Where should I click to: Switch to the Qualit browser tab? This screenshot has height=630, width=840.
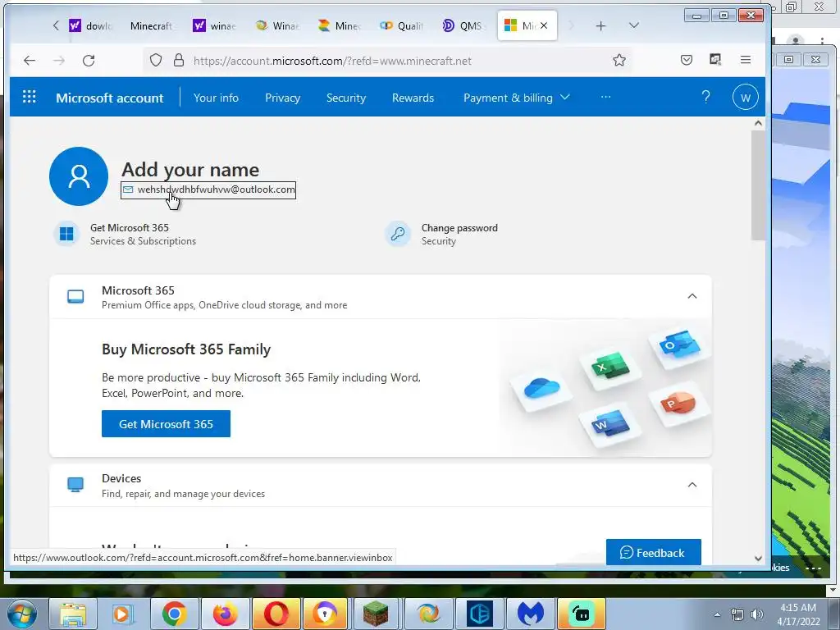(x=401, y=25)
